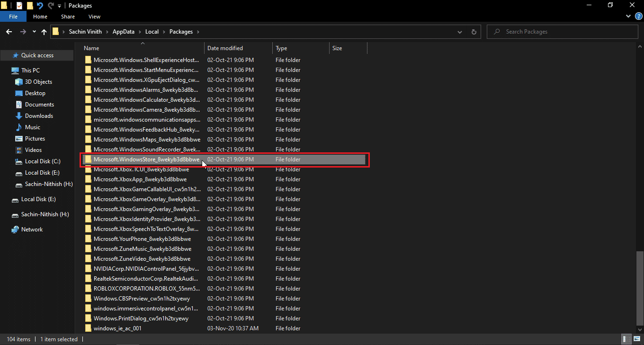This screenshot has height=345, width=644.
Task: Click the Search Packages field
Action: pos(563,32)
